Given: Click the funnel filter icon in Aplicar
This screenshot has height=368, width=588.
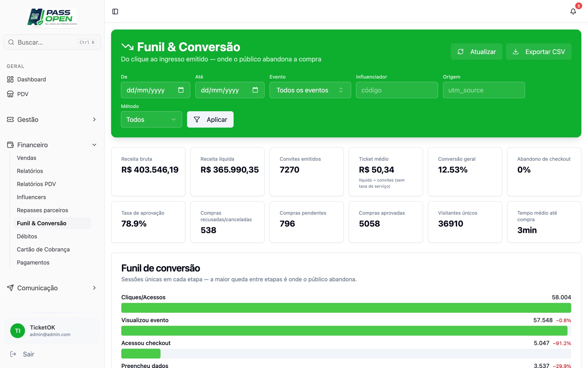Looking at the screenshot, I should click(x=197, y=120).
